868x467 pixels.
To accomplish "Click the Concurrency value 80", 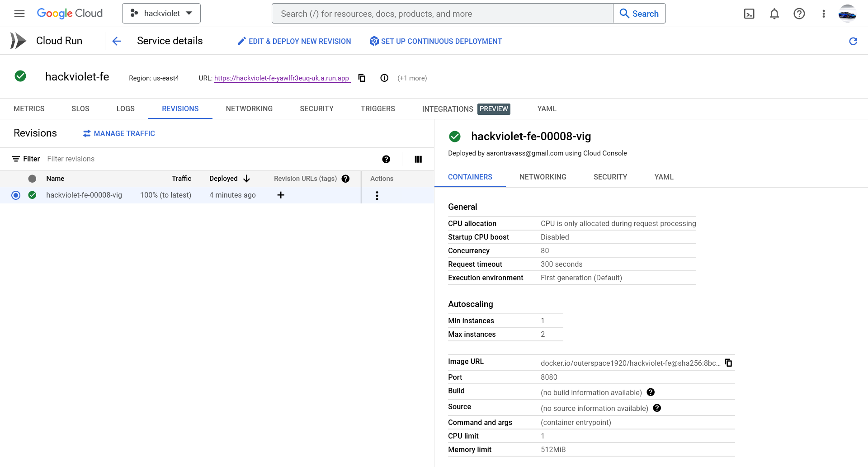I will point(545,250).
